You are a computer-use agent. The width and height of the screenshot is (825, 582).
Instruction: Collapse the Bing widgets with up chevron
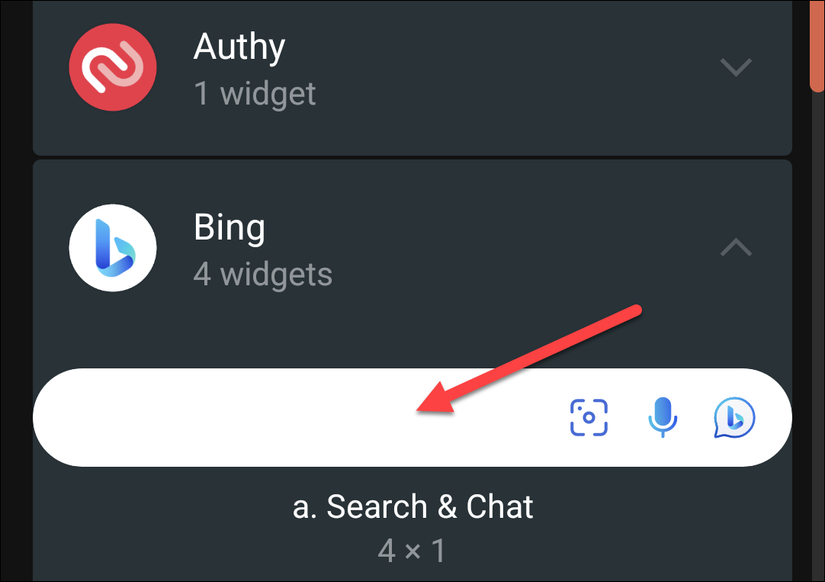(736, 247)
